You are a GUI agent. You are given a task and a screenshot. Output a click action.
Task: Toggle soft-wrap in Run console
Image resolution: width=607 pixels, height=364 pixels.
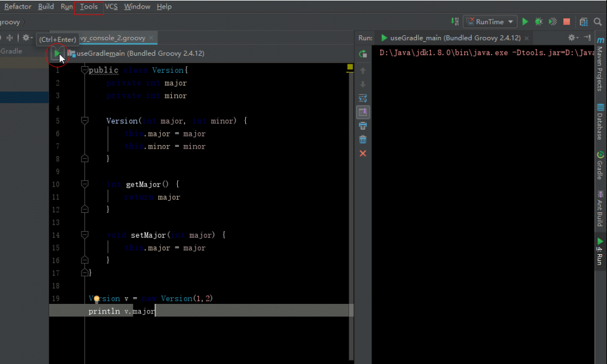(363, 98)
